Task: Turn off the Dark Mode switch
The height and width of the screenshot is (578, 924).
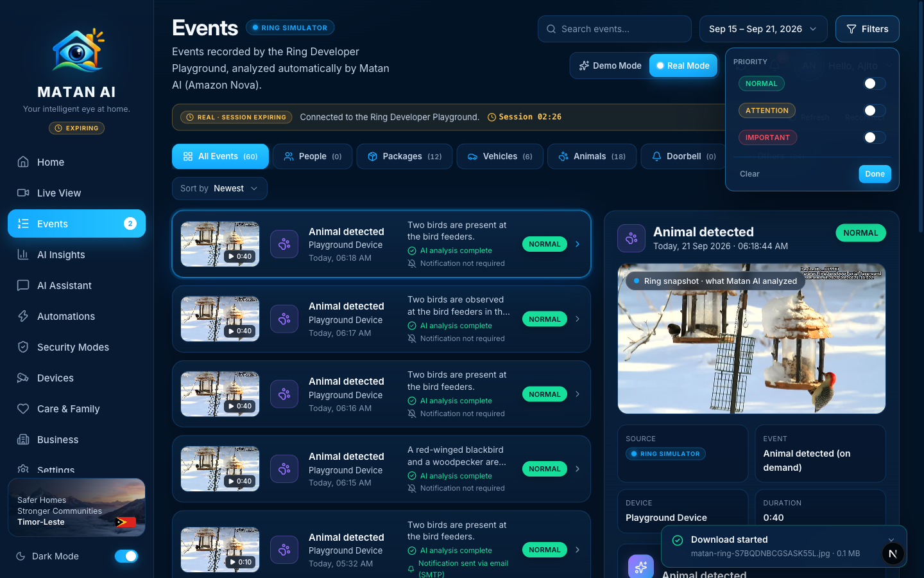Action: [x=126, y=556]
